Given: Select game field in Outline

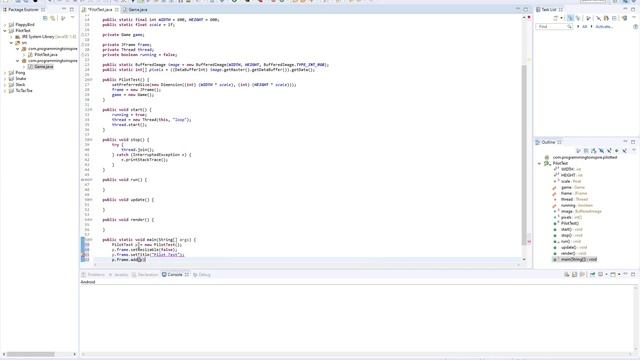Looking at the screenshot, I should (569, 187).
